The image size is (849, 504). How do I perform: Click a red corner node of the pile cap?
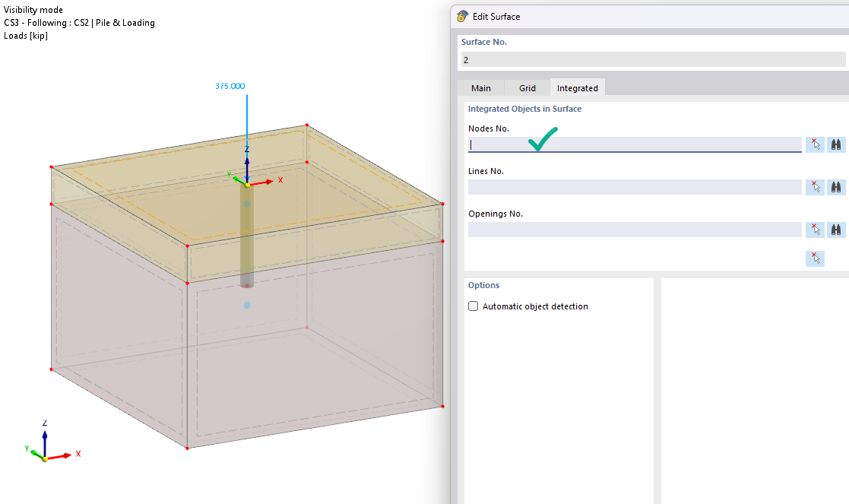306,123
